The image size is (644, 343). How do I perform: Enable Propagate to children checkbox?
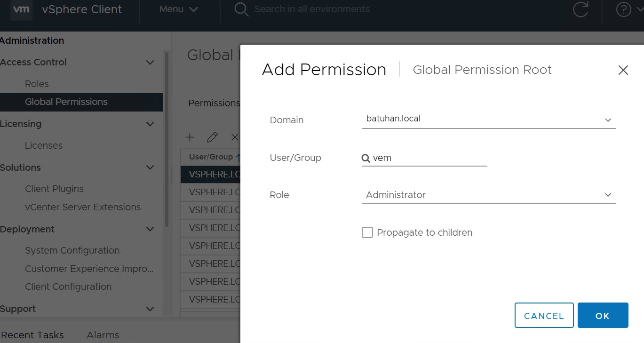[x=367, y=232]
